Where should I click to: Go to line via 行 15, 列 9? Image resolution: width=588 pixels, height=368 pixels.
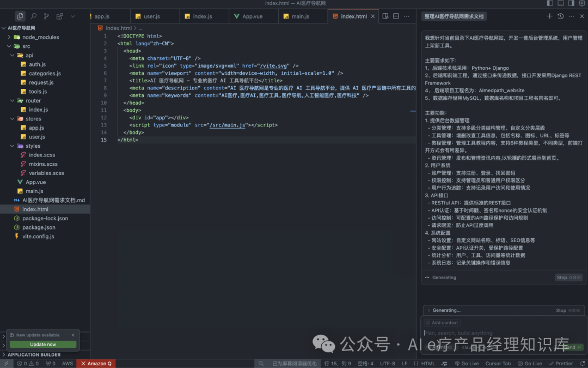pos(338,364)
